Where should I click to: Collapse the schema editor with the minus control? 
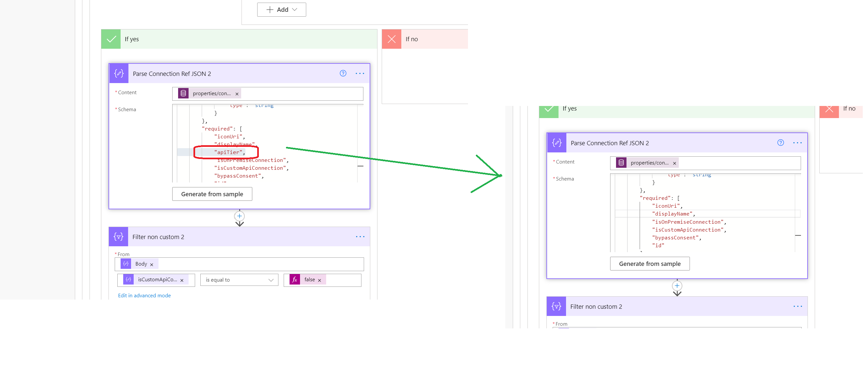[360, 166]
